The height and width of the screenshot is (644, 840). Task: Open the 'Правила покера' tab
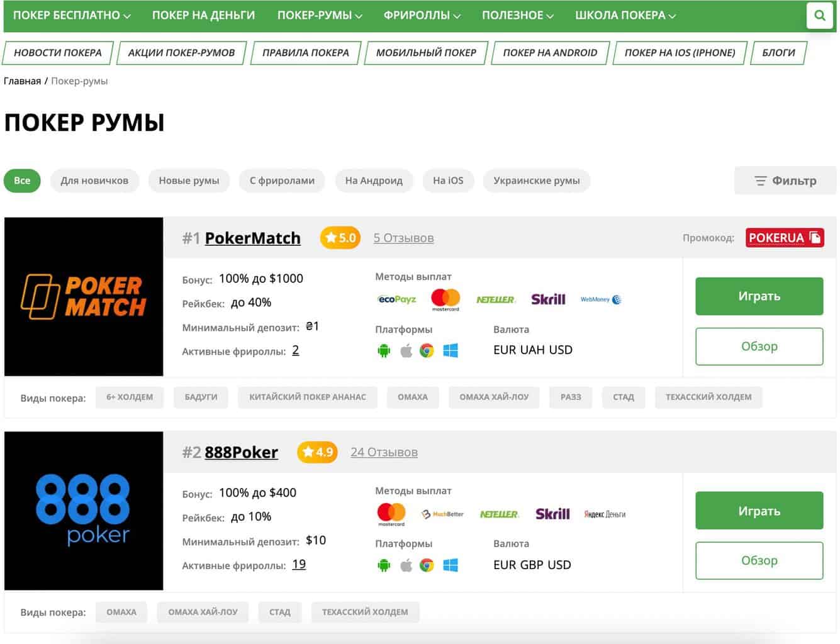point(306,53)
